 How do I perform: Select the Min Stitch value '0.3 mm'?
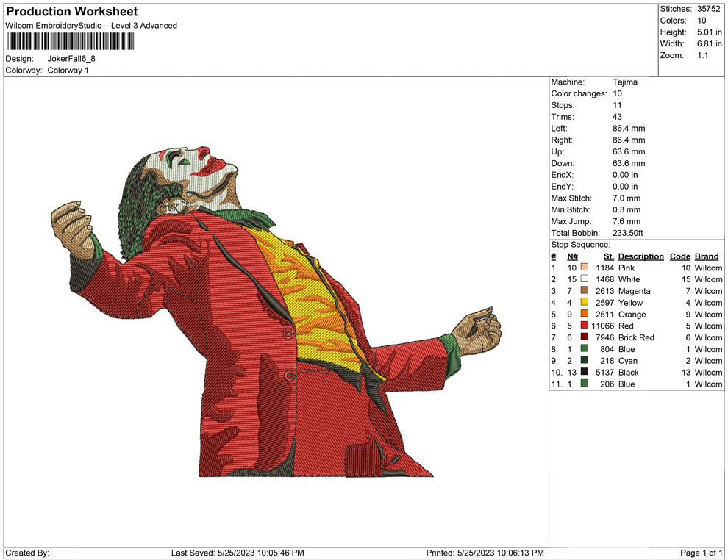627,209
